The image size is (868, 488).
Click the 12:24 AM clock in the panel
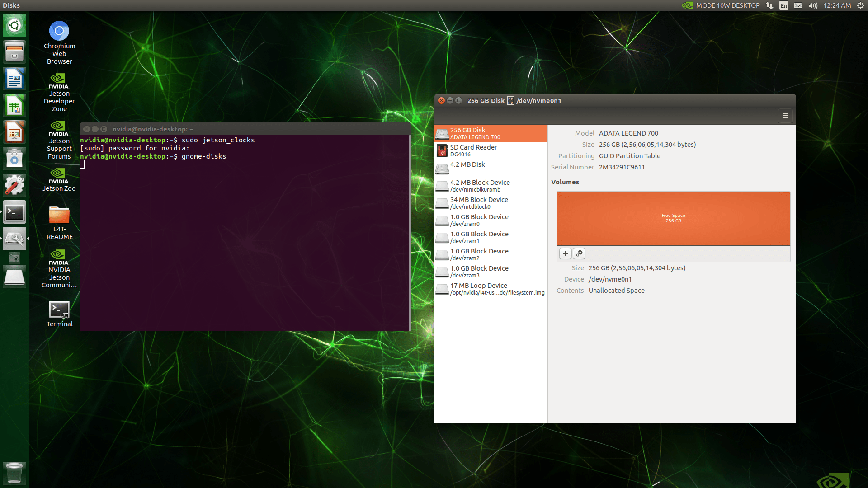point(837,5)
